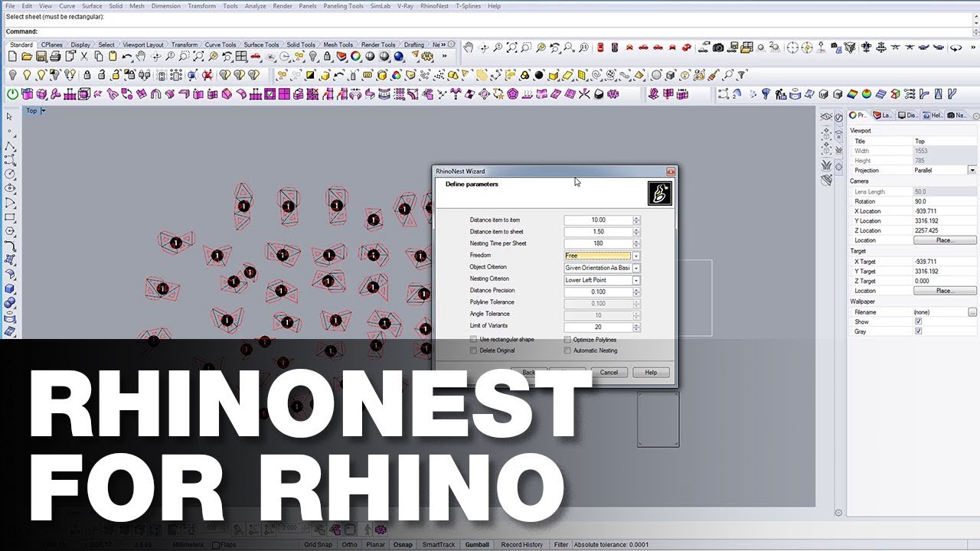The image size is (980, 551).
Task: Open the RhinoNest menu
Action: (434, 6)
